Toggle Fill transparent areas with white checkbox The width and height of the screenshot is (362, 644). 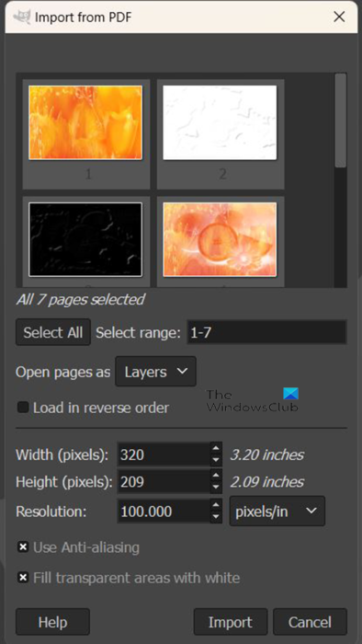point(23,578)
